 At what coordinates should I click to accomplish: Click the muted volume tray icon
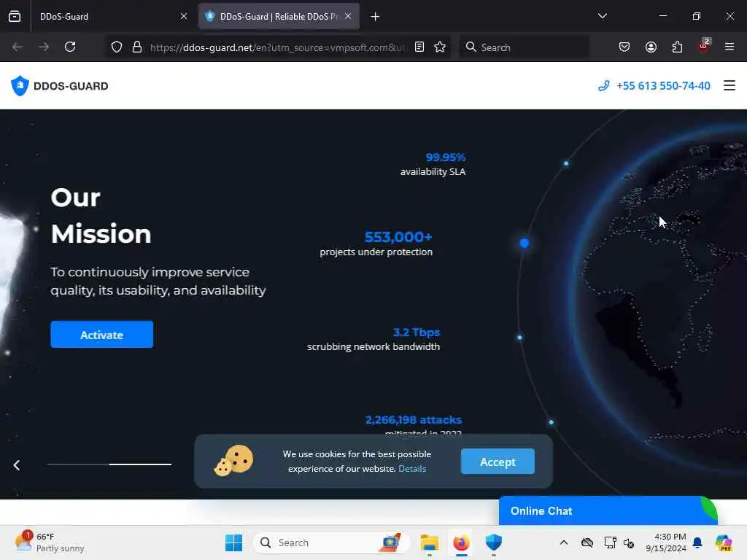tap(629, 542)
